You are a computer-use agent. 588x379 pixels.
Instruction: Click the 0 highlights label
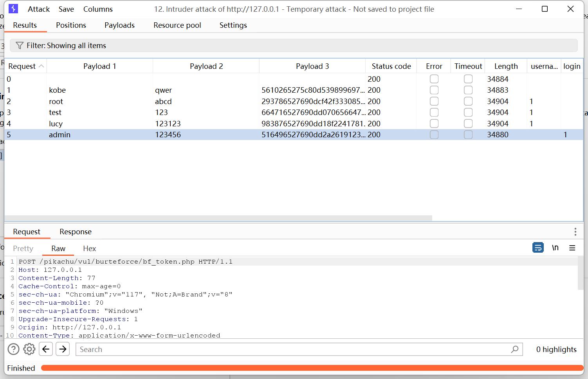coord(556,349)
